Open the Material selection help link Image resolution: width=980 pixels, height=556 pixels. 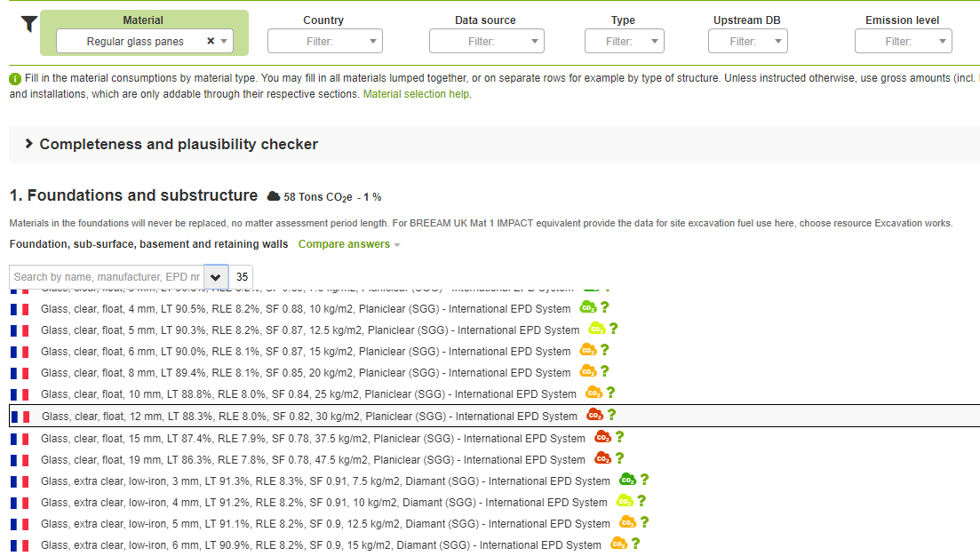[x=416, y=94]
